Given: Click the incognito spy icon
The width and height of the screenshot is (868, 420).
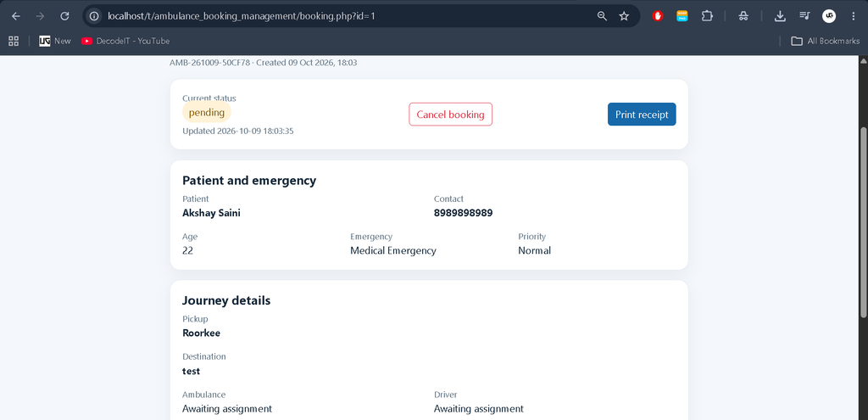Looking at the screenshot, I should (743, 16).
